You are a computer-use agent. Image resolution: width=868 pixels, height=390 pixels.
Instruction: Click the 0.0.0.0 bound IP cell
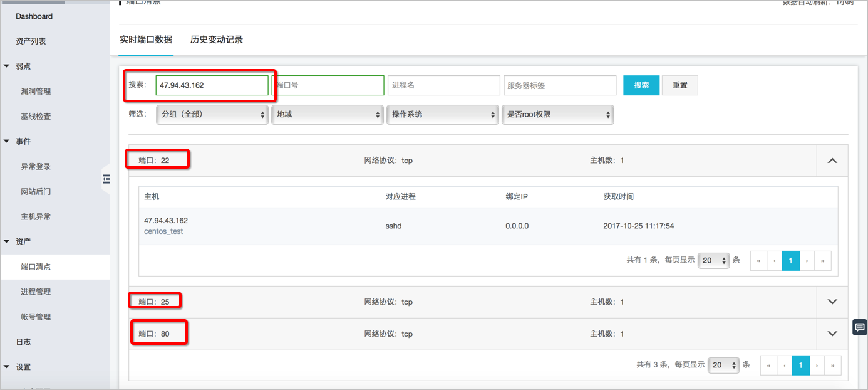pos(517,226)
